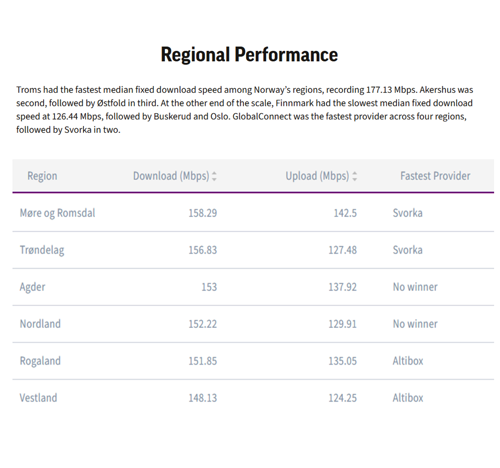Click the 124.25 upload value for Vestland
Viewport: 500px width, 468px height.
point(343,398)
